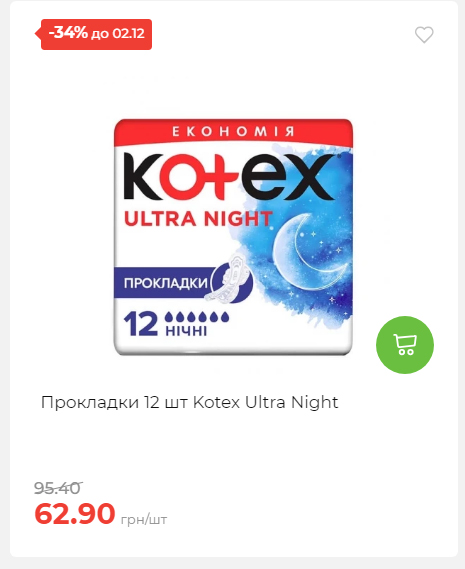Click the '-34%' percentage text

point(68,33)
